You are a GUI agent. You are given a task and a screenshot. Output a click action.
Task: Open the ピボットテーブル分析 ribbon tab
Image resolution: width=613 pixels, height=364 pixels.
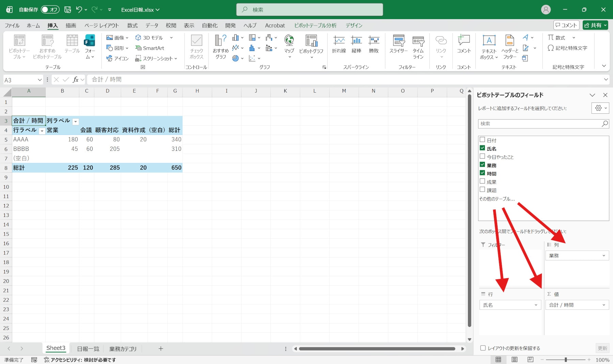(315, 26)
